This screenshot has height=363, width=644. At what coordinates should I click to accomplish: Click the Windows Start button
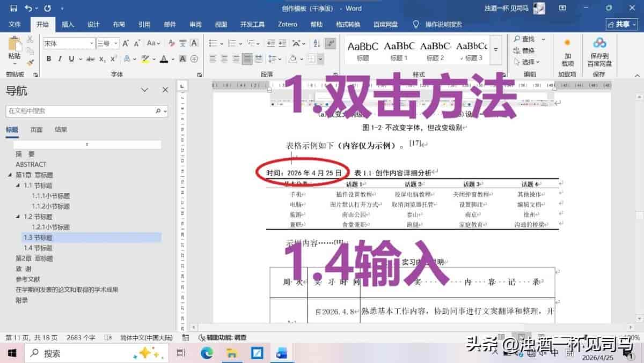click(x=12, y=353)
